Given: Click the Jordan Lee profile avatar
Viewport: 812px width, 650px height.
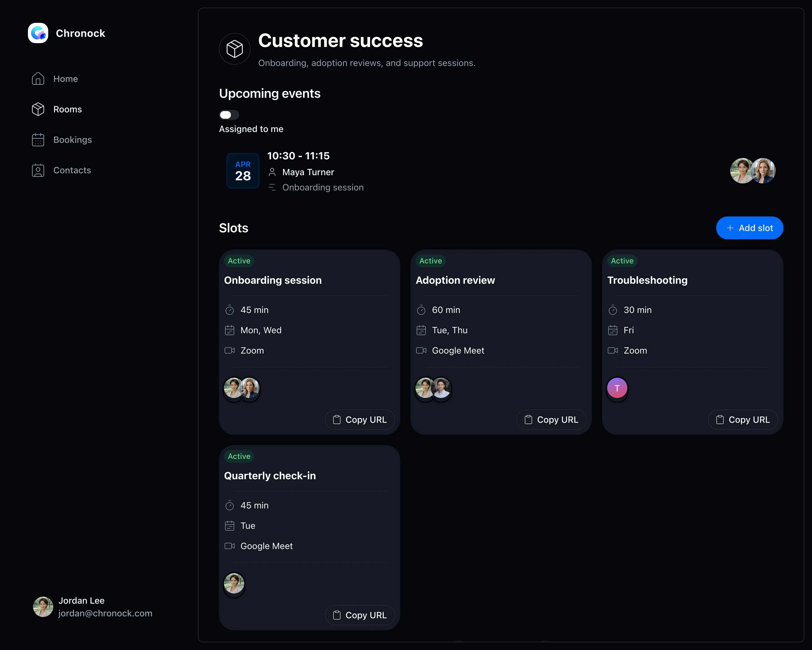Looking at the screenshot, I should 43,607.
